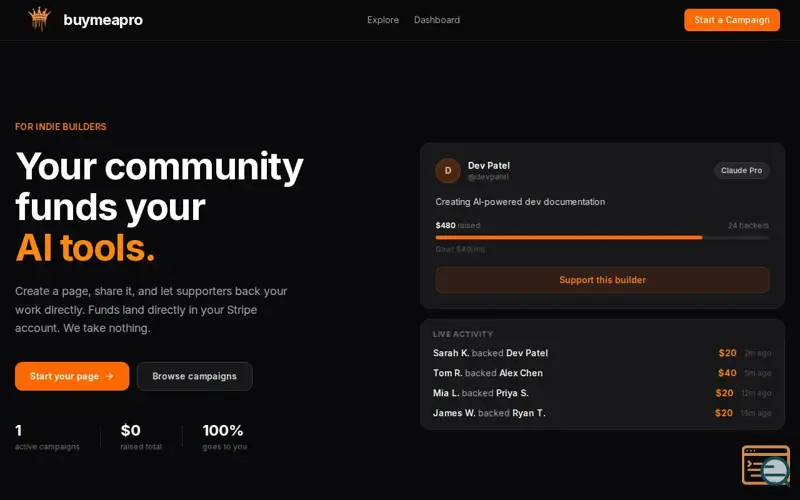Click the buymeapro brand name
The width and height of the screenshot is (800, 500).
pos(103,20)
